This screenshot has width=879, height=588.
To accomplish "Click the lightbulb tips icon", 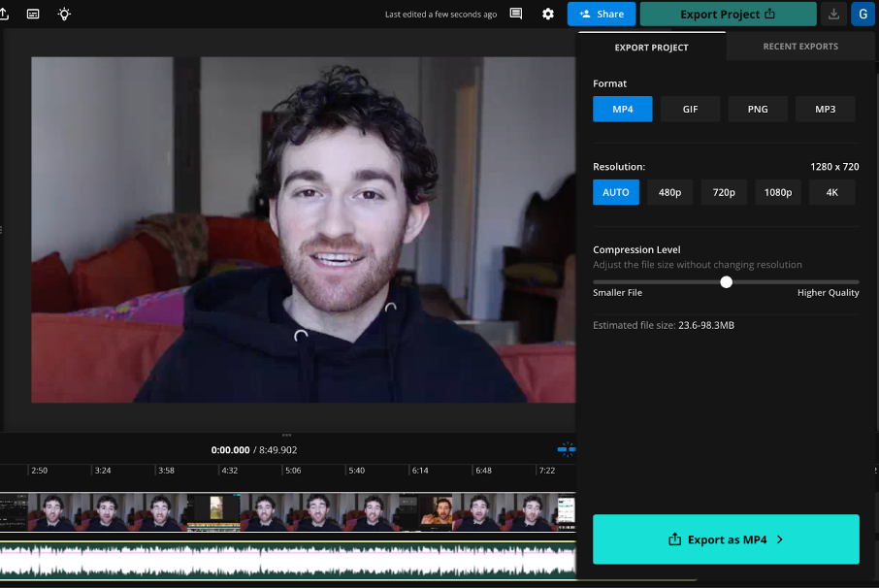I will coord(64,15).
